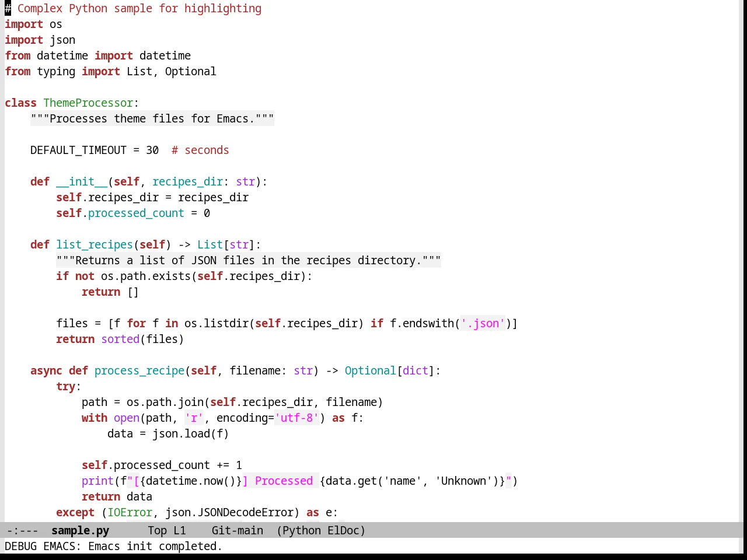This screenshot has height=560, width=747.
Task: Click the 'r' file mode string
Action: point(194,418)
